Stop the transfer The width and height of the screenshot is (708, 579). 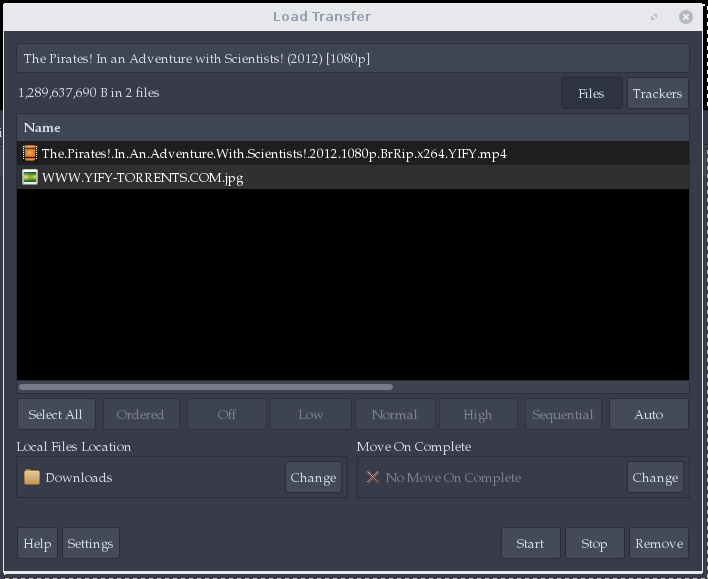[595, 543]
